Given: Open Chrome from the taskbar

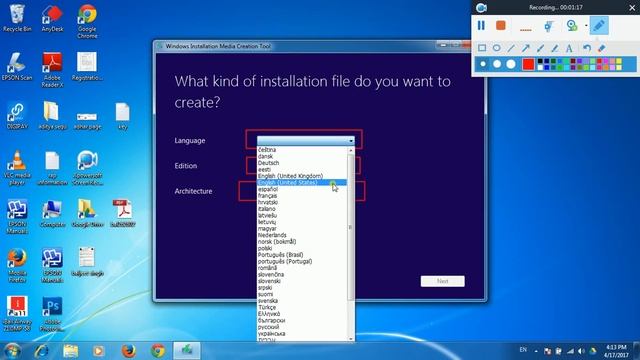Looking at the screenshot, I should tap(158, 351).
